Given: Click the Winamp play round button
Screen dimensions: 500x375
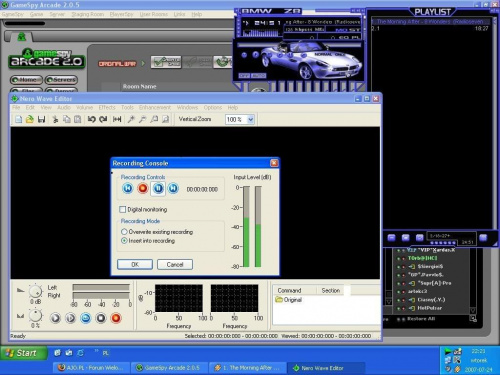Looking at the screenshot, I should click(256, 54).
